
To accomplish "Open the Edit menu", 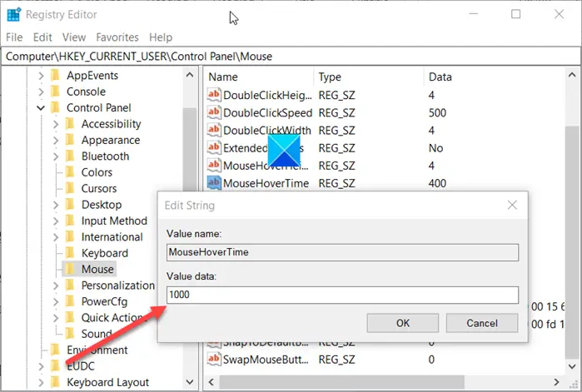I will pyautogui.click(x=42, y=37).
